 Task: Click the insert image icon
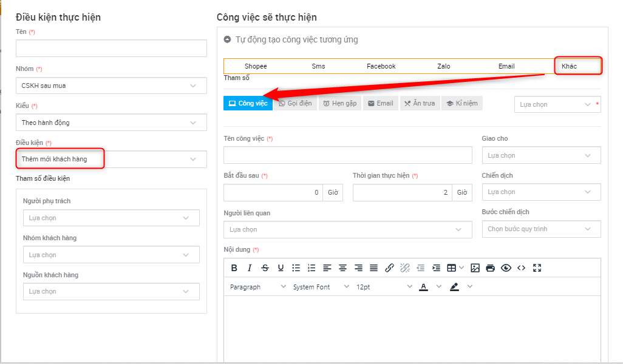[475, 268]
